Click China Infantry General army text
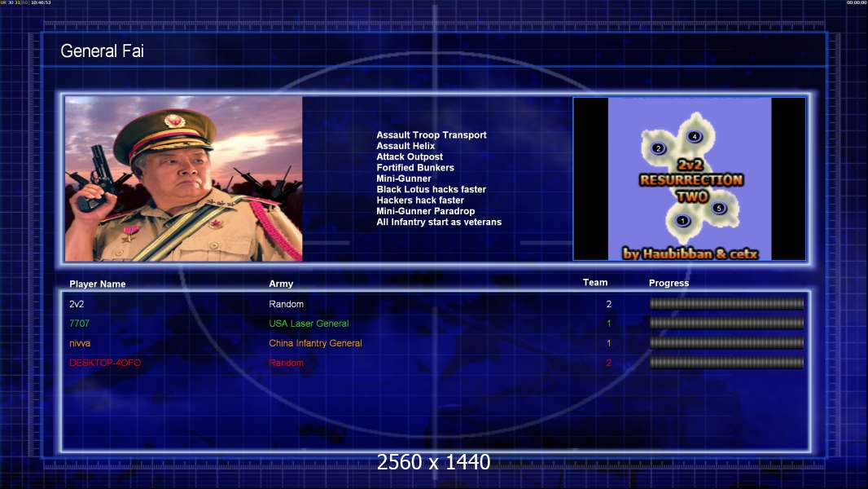 click(x=315, y=343)
